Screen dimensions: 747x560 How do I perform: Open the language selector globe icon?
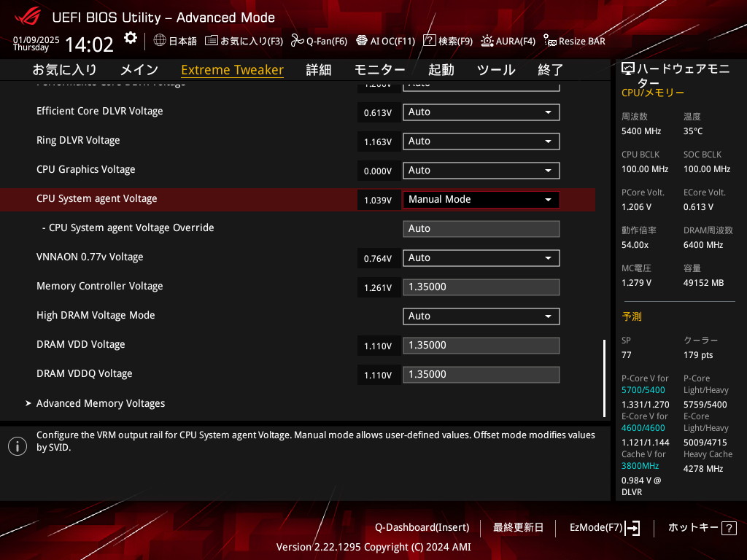(160, 41)
